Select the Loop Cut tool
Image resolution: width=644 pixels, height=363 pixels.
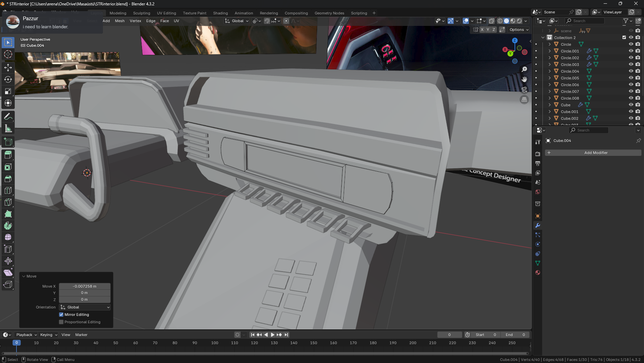pos(8,190)
